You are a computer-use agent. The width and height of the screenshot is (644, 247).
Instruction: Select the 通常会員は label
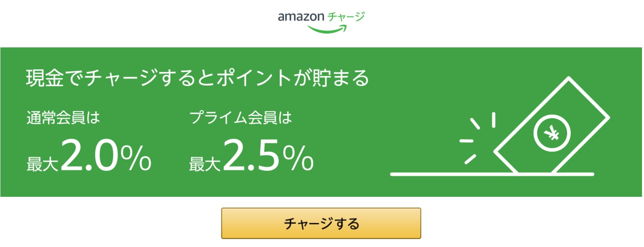click(63, 118)
